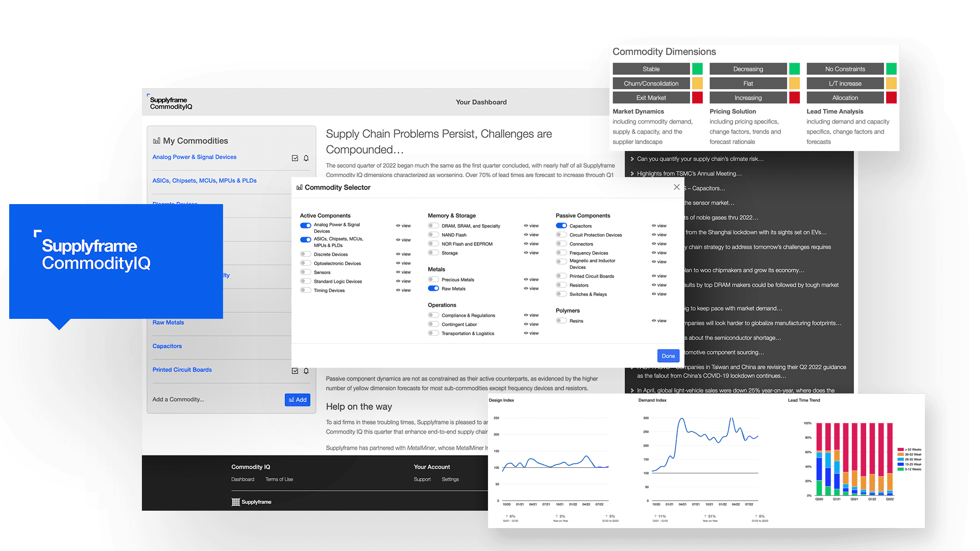
Task: Click red swatch next to Exit Market
Action: (x=697, y=98)
